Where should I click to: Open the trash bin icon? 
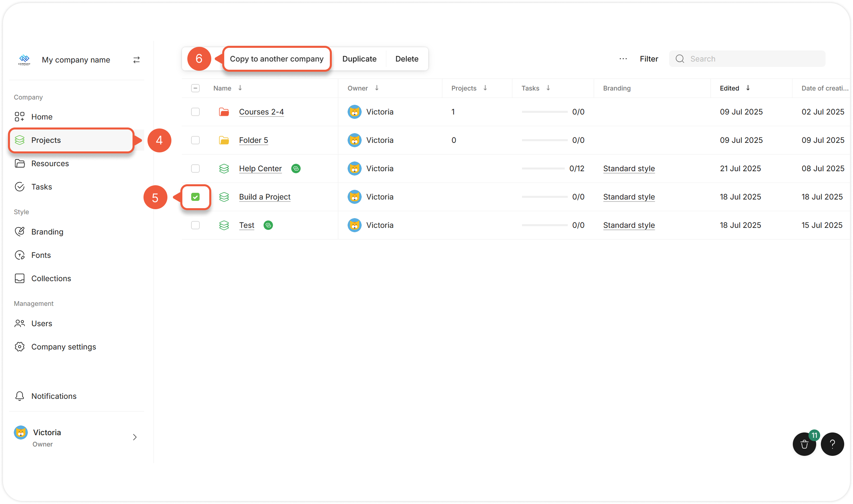coord(804,444)
